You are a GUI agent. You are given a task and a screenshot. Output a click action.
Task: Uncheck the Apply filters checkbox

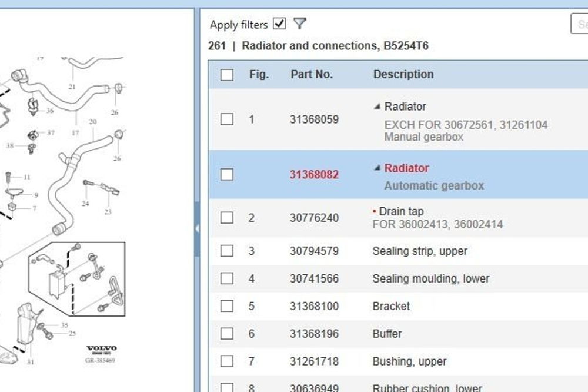pyautogui.click(x=280, y=24)
